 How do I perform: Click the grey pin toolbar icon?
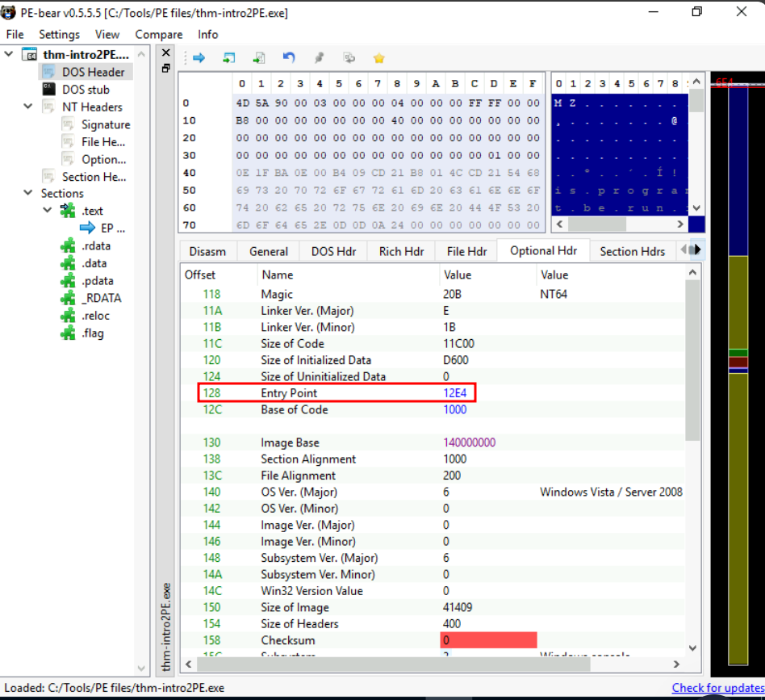(x=319, y=58)
